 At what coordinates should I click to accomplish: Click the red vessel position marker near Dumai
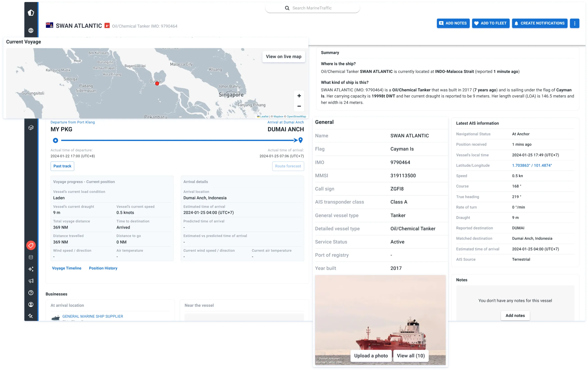157,83
